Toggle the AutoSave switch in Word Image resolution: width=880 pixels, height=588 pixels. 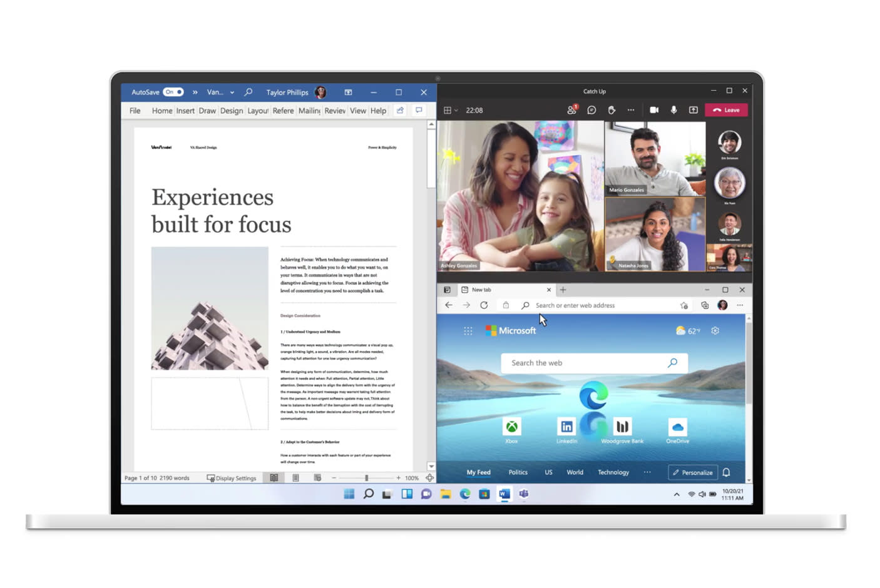173,92
